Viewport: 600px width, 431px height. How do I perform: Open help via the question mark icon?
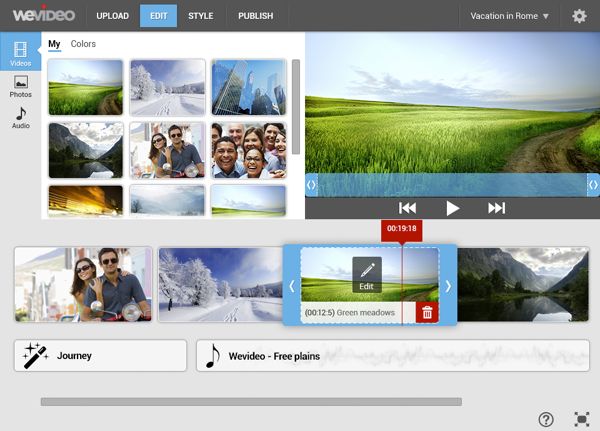pyautogui.click(x=546, y=420)
